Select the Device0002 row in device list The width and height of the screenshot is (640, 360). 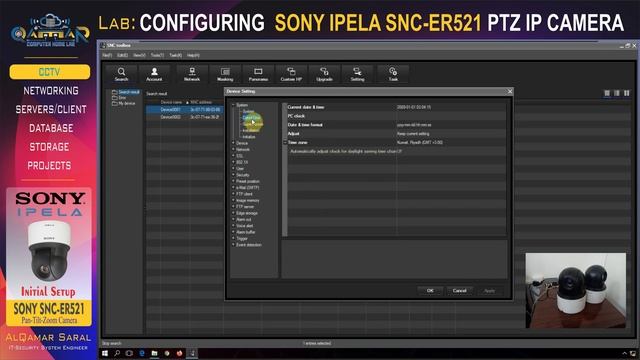pos(185,117)
